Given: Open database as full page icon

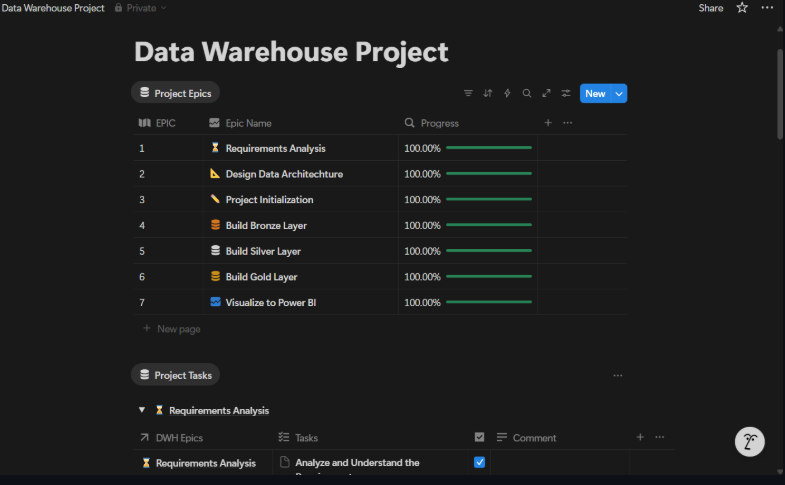Looking at the screenshot, I should [546, 94].
